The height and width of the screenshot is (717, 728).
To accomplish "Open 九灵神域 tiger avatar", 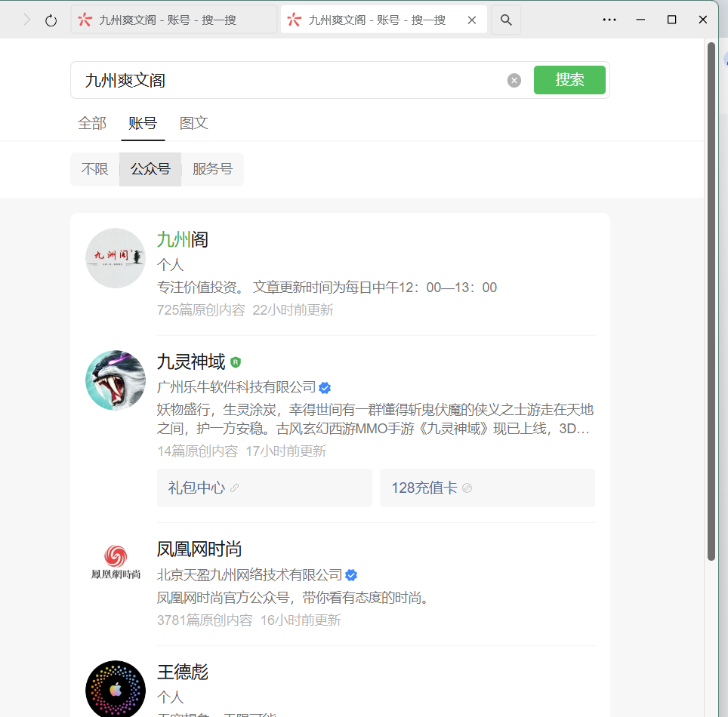I will click(x=116, y=380).
